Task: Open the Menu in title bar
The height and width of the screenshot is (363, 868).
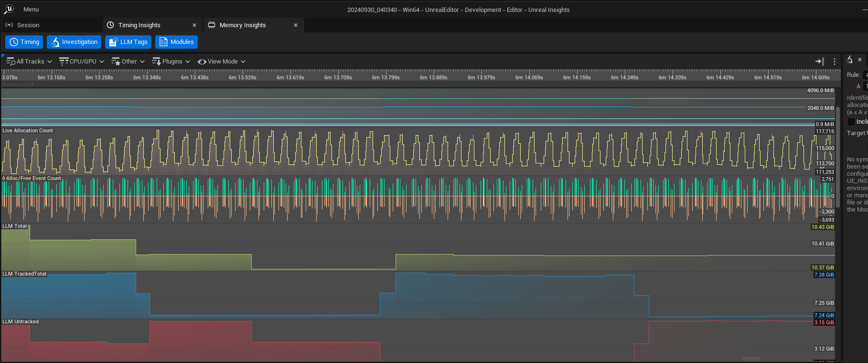Action: click(31, 10)
